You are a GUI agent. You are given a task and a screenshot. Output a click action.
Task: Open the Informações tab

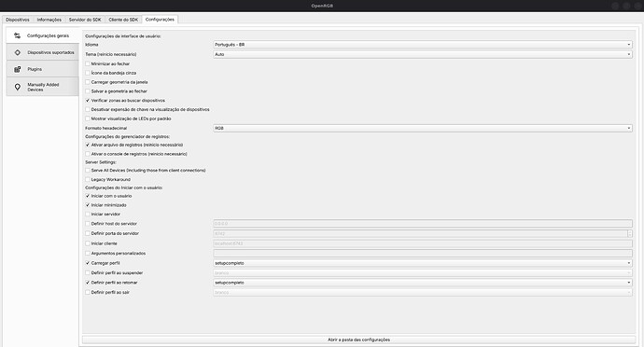[49, 20]
